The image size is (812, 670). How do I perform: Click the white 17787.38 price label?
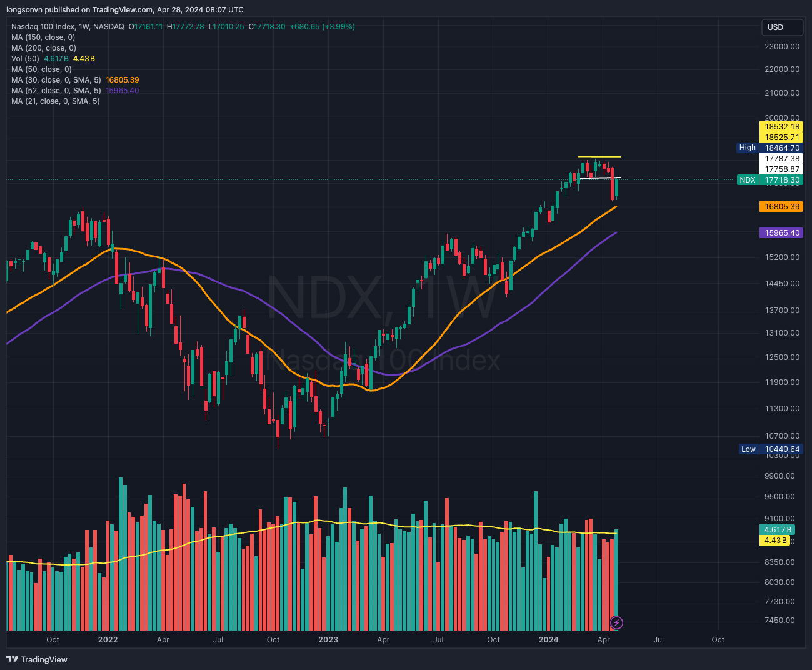(x=781, y=159)
